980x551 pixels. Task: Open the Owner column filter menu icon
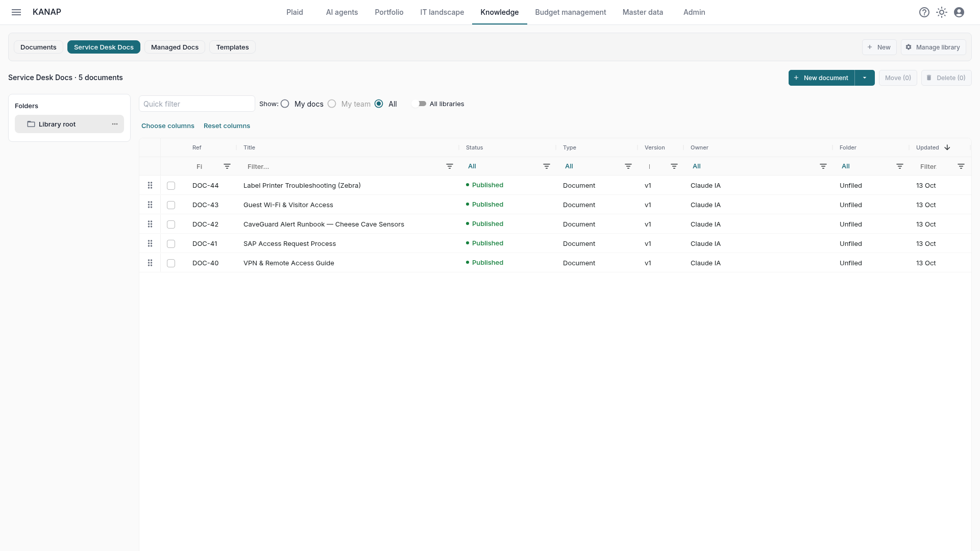click(x=823, y=166)
